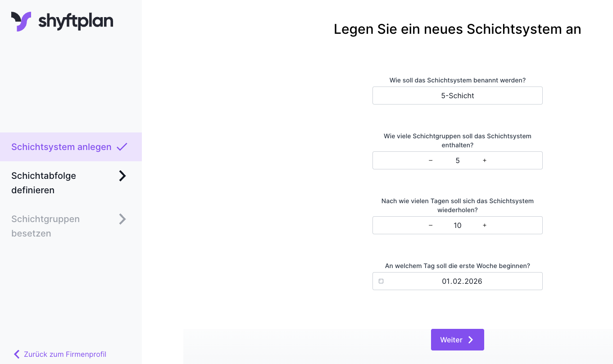
Task: Click the shyftplan bird logo icon
Action: coord(21,21)
